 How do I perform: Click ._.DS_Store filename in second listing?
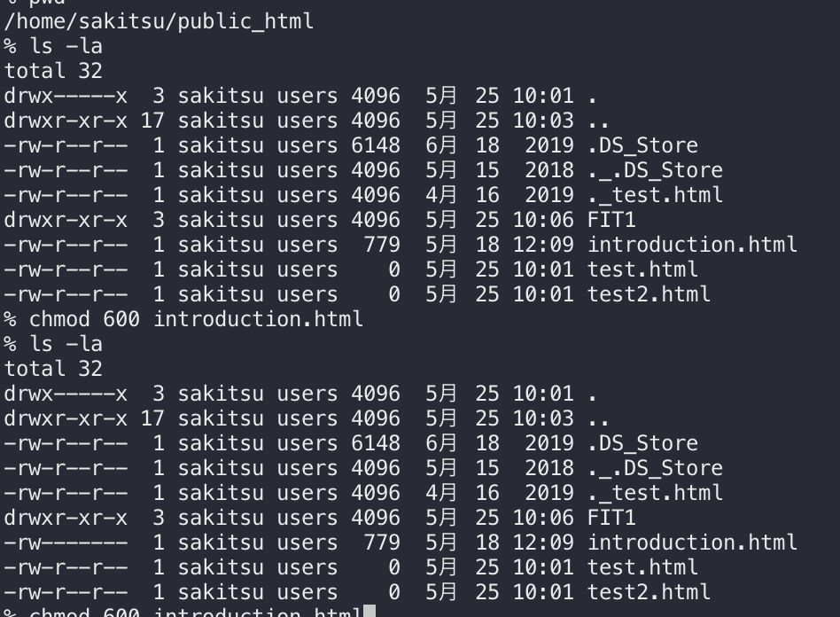[x=655, y=467]
